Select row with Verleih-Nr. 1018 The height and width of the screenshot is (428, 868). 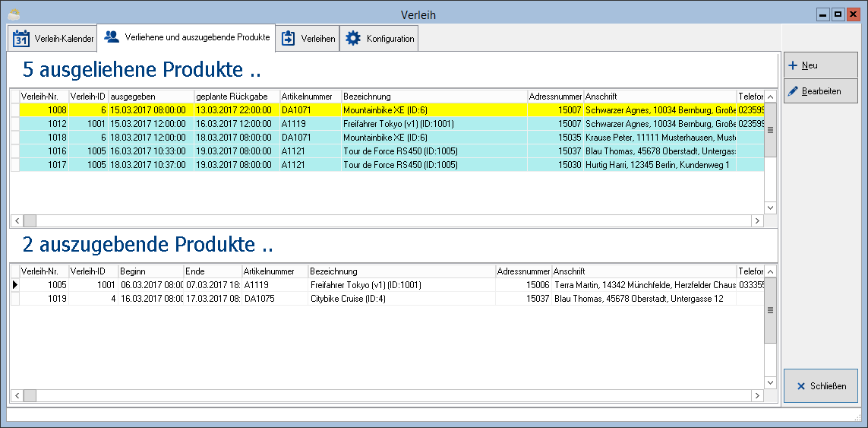(387, 137)
